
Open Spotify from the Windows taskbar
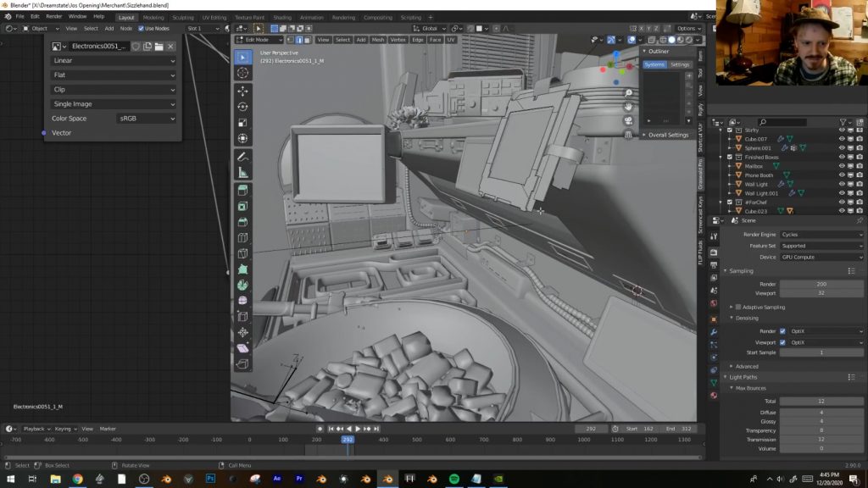click(454, 479)
